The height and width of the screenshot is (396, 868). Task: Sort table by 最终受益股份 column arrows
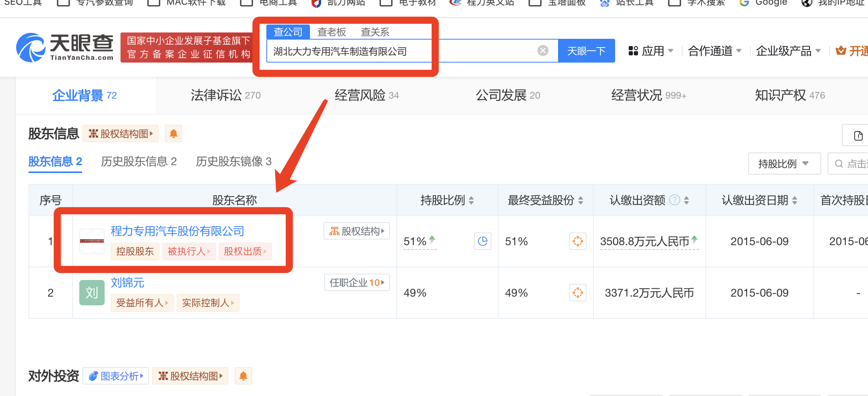coord(581,200)
